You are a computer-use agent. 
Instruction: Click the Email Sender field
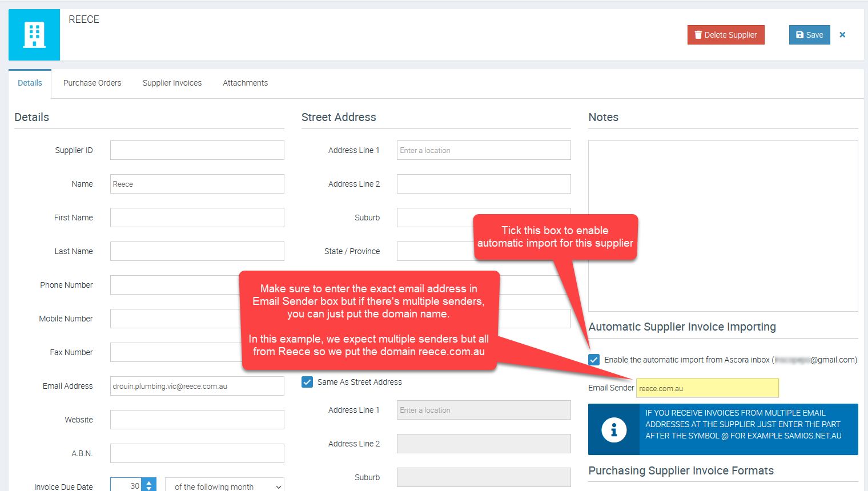[707, 388]
